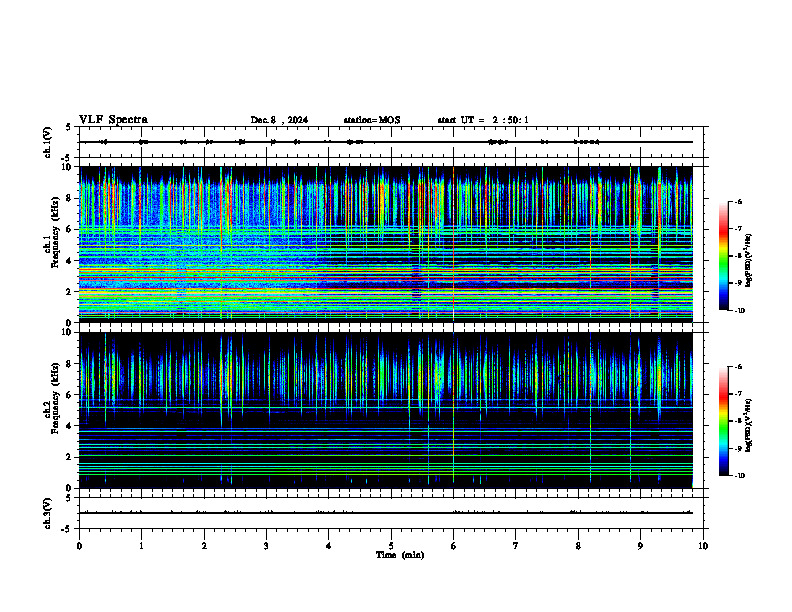The height and width of the screenshot is (612, 792).
Task: Click the 5 tick on the ch.1(V) axis
Action: point(69,128)
